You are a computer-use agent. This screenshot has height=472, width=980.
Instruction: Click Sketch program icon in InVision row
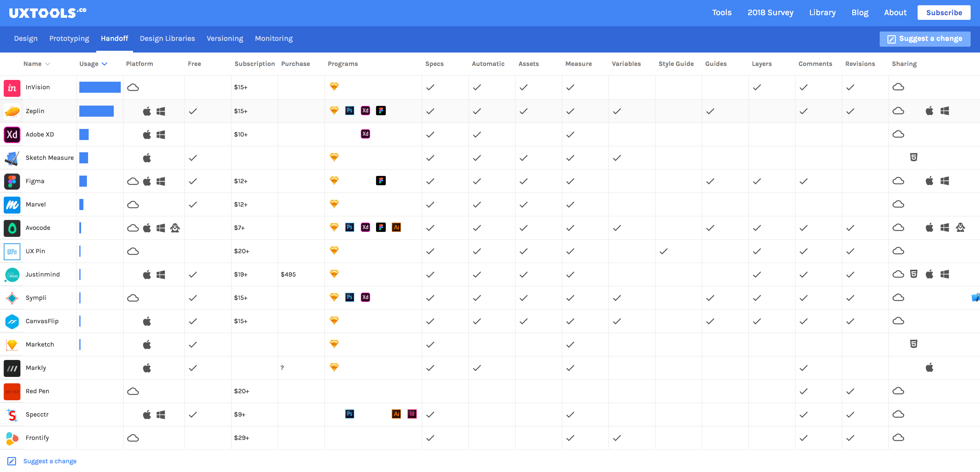[x=334, y=87]
